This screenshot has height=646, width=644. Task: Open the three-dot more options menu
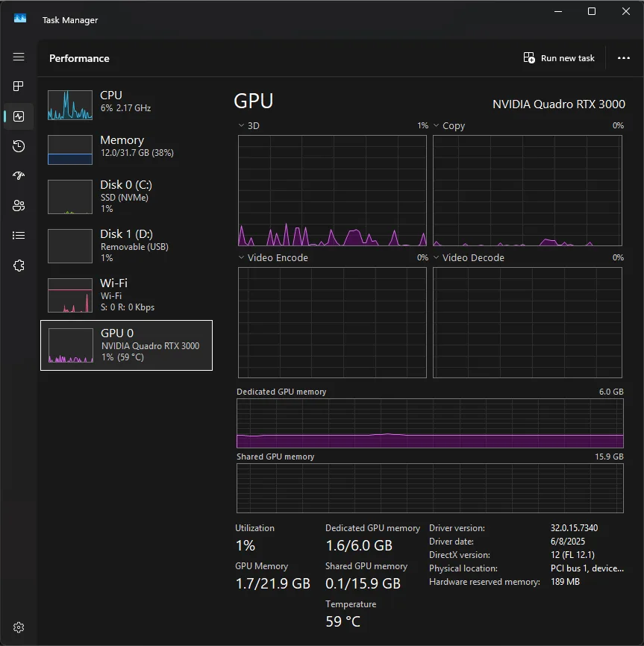pyautogui.click(x=625, y=57)
